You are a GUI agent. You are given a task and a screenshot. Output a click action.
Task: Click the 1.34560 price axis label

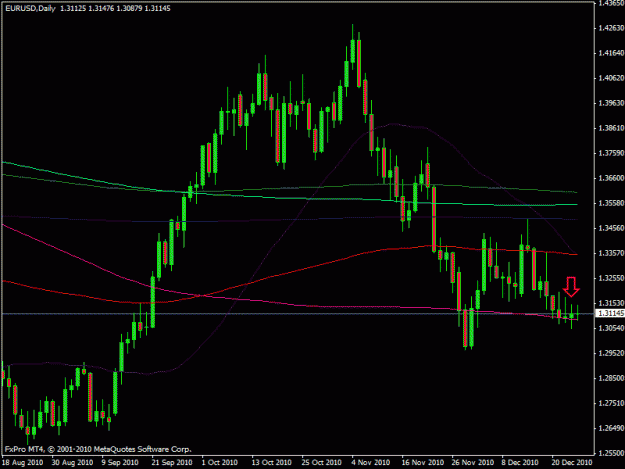click(x=611, y=228)
